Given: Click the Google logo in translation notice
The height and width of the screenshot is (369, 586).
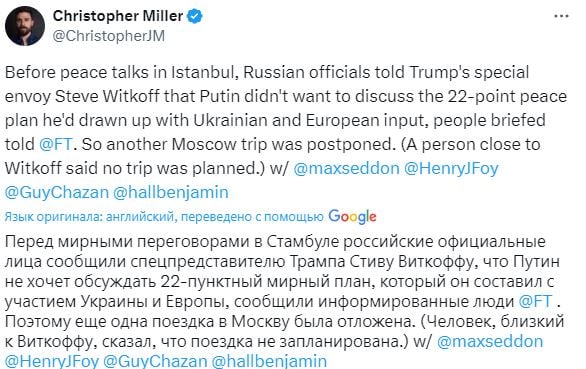Looking at the screenshot, I should pos(352,216).
